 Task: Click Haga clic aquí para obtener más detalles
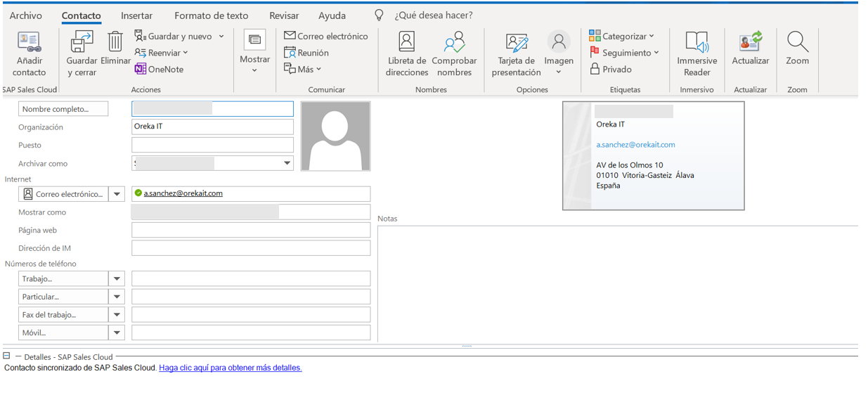(x=231, y=368)
